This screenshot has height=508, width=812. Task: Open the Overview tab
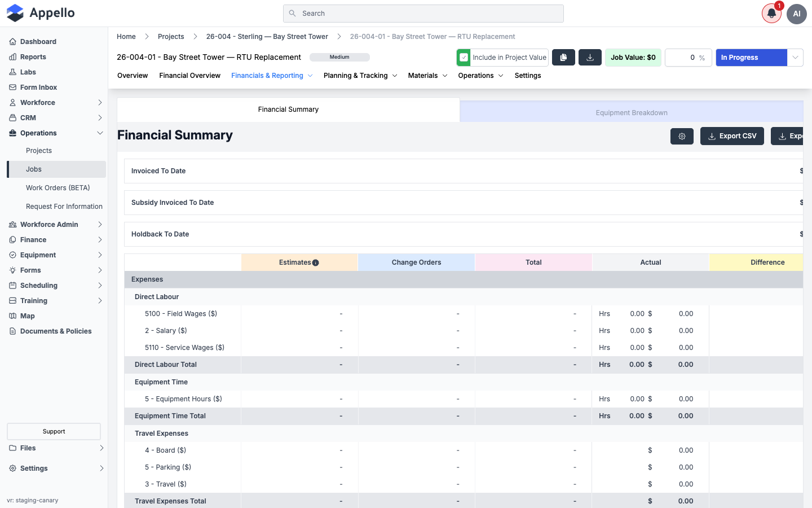pyautogui.click(x=133, y=76)
